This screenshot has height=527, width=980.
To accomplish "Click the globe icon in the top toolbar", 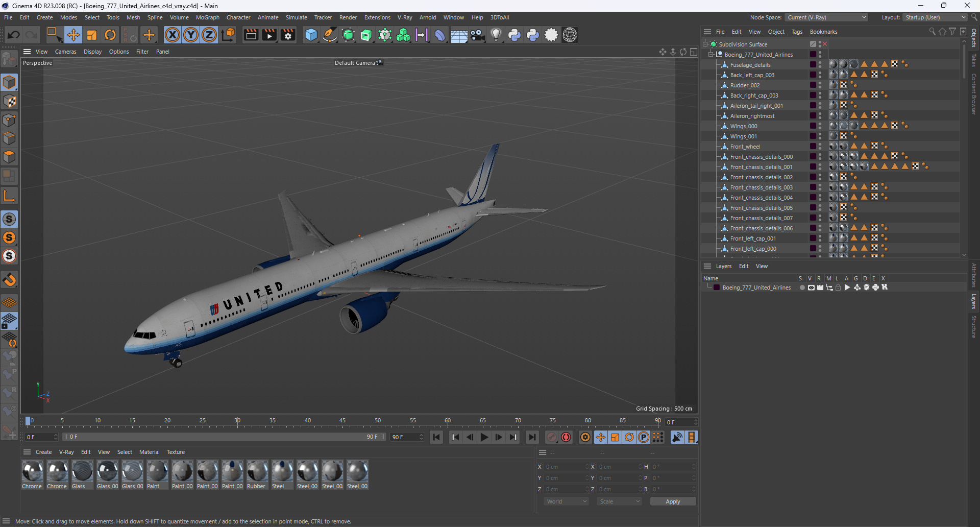I will (x=570, y=35).
